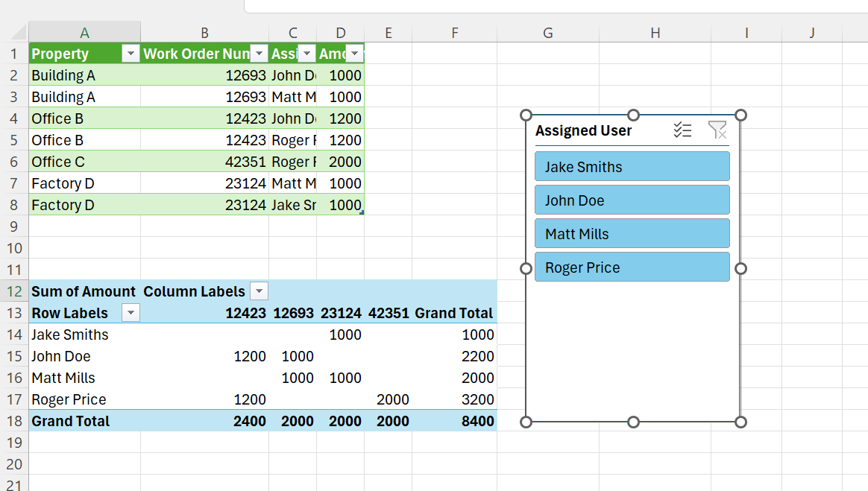The image size is (868, 491).
Task: Open Work Order Number filter dropdown
Action: point(259,54)
